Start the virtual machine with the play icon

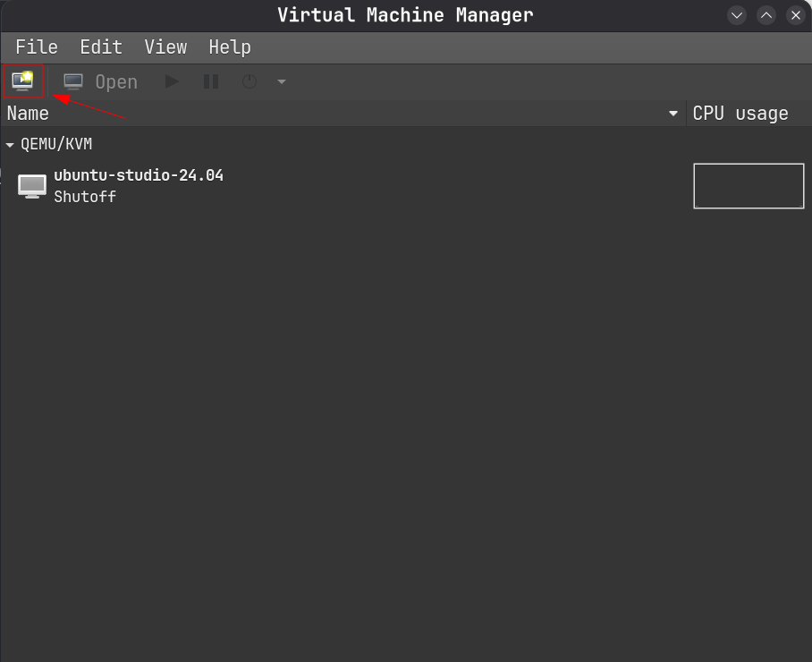tap(172, 81)
